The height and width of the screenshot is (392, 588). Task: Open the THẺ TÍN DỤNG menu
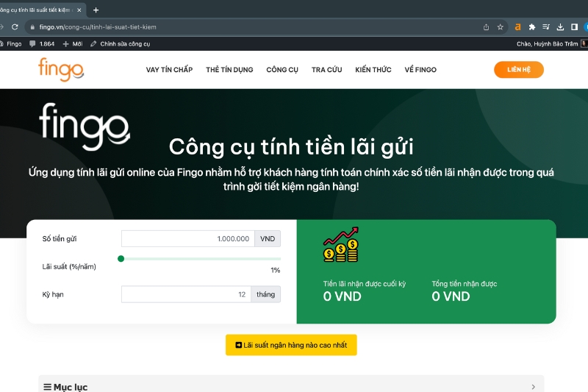[229, 70]
